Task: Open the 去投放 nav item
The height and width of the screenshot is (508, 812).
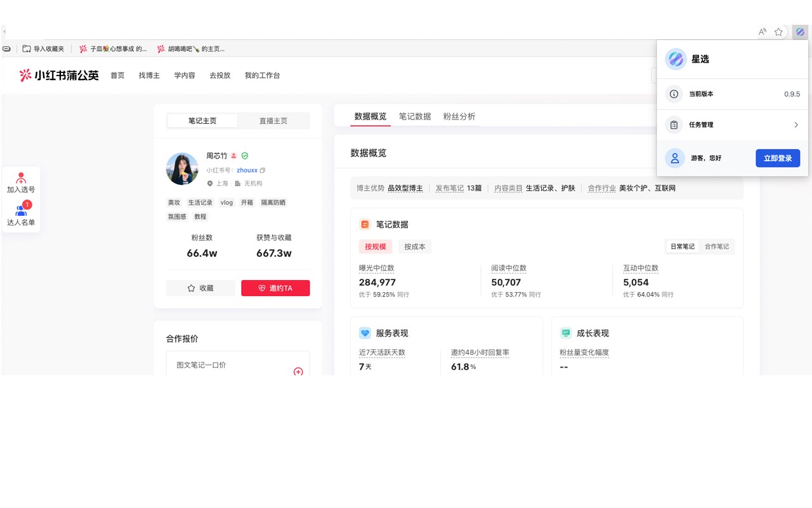Action: pos(220,76)
